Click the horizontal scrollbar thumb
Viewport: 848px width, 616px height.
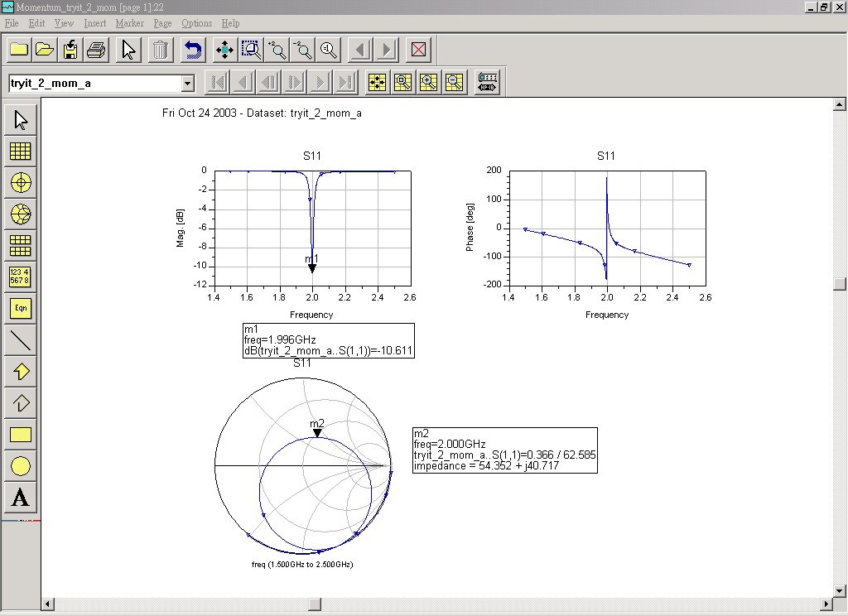pyautogui.click(x=315, y=604)
